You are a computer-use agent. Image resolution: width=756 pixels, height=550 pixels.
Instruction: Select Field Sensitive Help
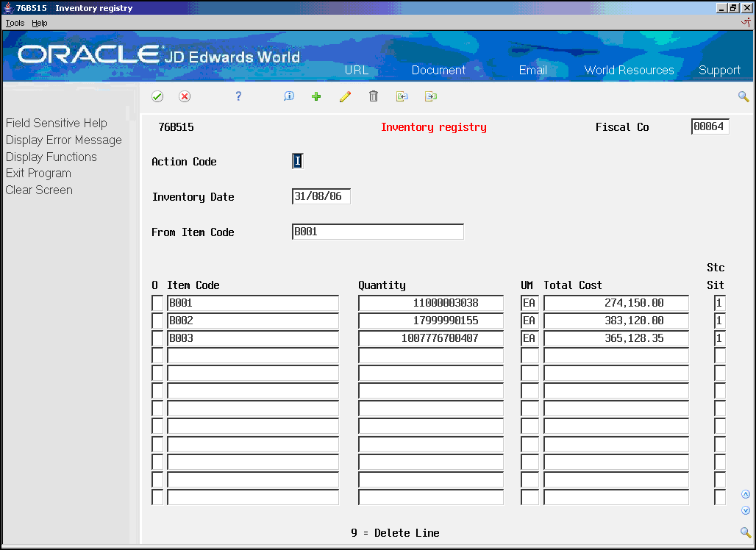click(x=57, y=124)
